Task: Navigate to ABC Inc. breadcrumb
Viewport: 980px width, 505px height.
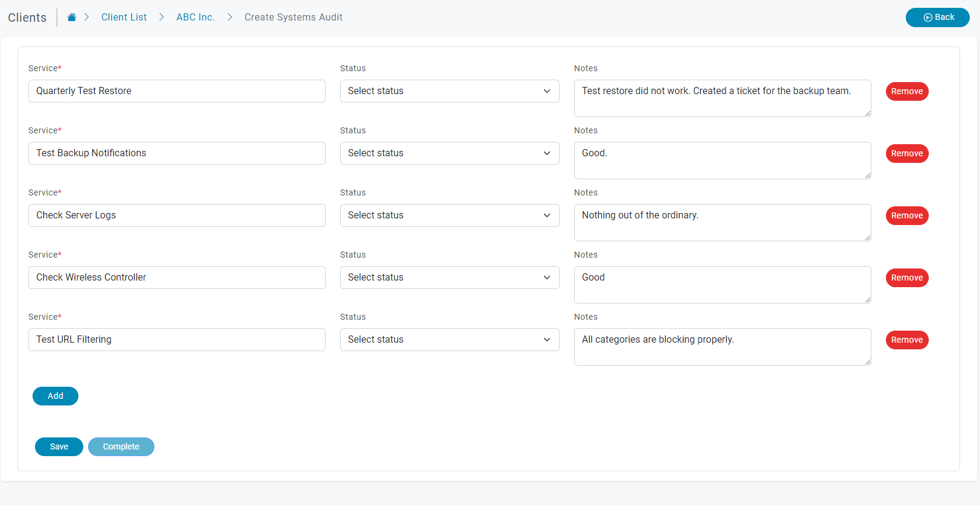Action: click(x=195, y=17)
